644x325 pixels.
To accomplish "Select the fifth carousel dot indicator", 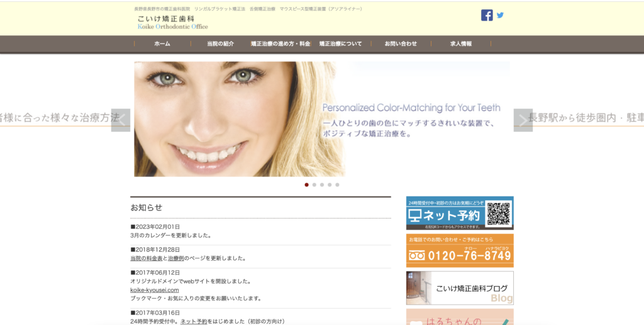I will (x=337, y=185).
